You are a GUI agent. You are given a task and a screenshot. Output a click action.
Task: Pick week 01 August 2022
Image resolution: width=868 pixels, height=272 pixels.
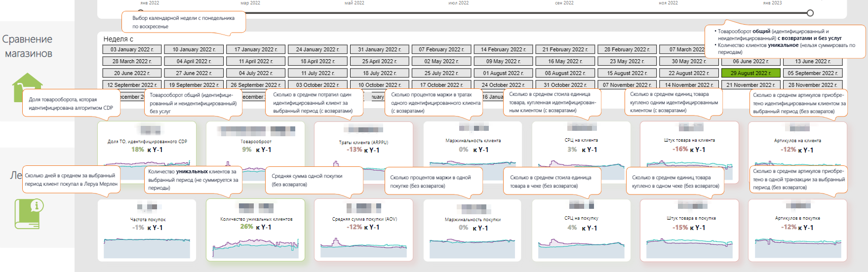click(x=503, y=73)
